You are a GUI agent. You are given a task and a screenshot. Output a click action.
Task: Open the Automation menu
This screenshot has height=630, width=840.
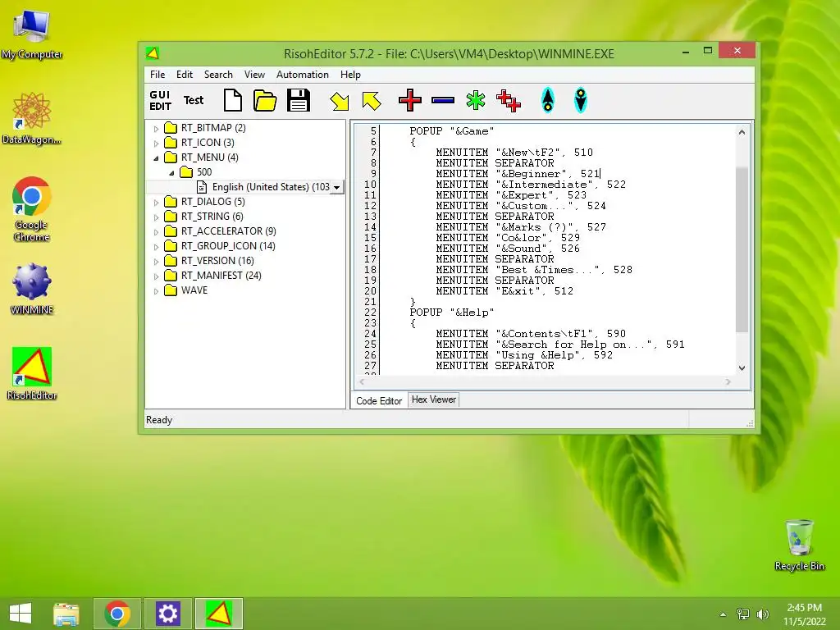(x=302, y=75)
